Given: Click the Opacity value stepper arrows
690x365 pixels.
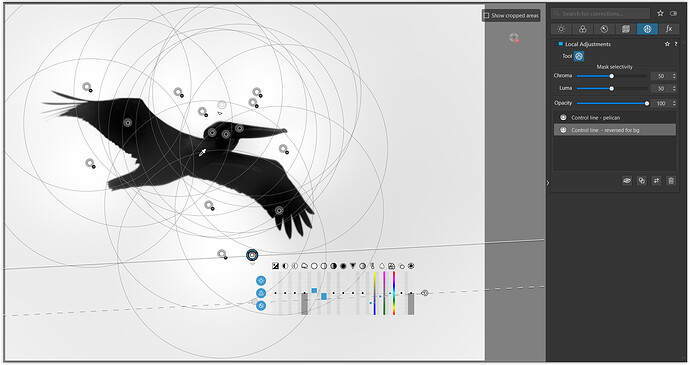Looking at the screenshot, I should tap(674, 103).
